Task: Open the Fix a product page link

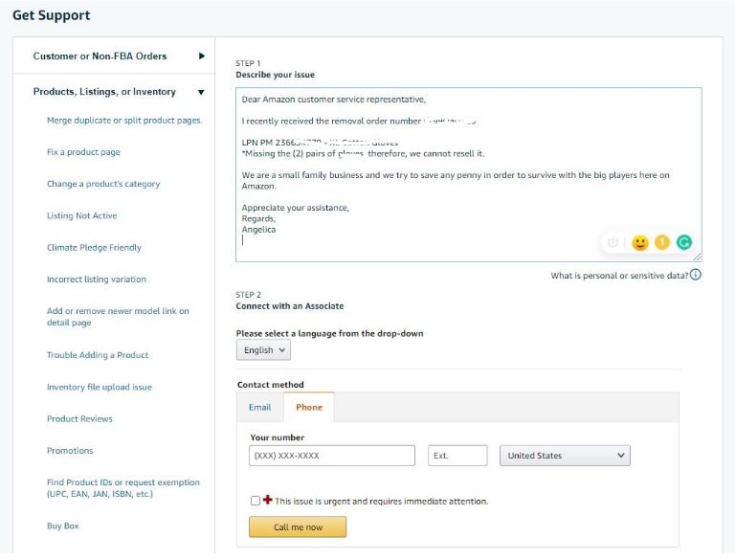Action: 84,152
